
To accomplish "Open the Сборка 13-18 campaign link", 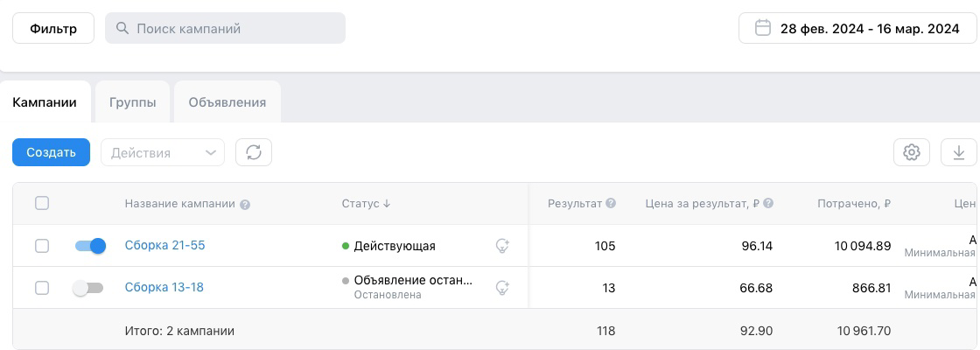I will [164, 288].
